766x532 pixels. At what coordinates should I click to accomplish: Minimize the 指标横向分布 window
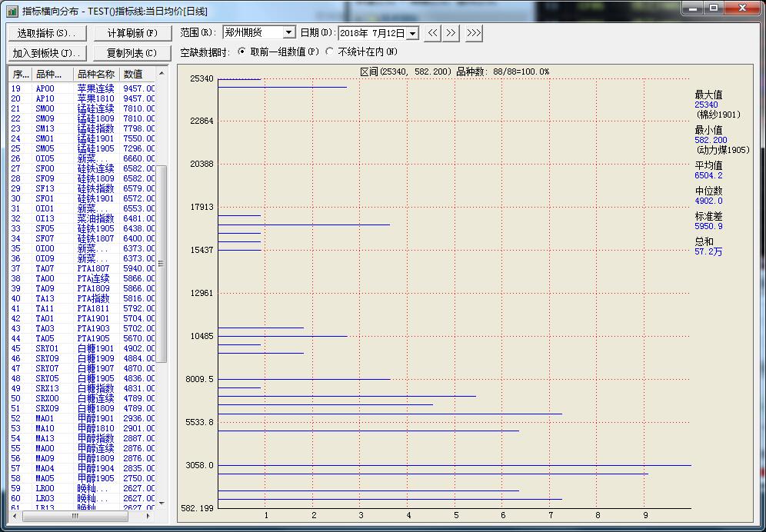pos(694,8)
